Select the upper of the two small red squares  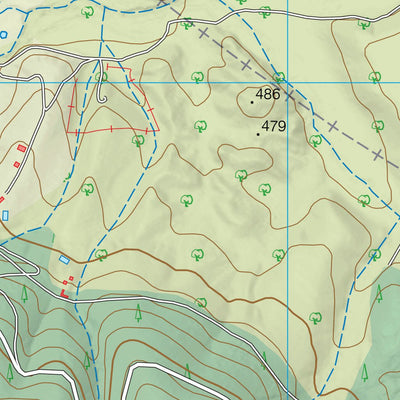click(x=71, y=278)
